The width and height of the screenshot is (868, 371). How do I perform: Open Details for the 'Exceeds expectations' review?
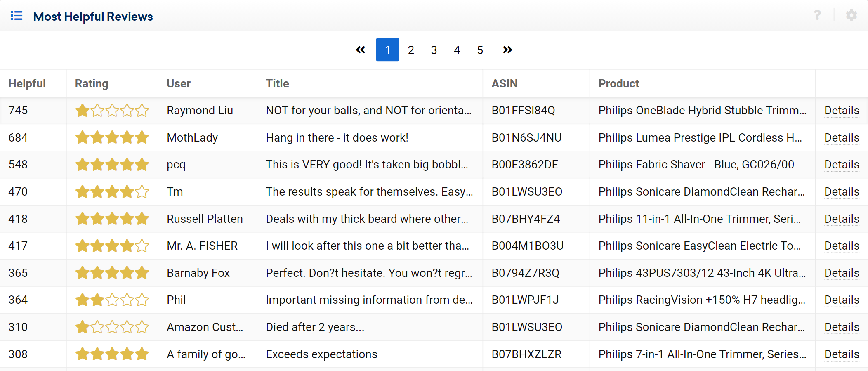coord(842,354)
